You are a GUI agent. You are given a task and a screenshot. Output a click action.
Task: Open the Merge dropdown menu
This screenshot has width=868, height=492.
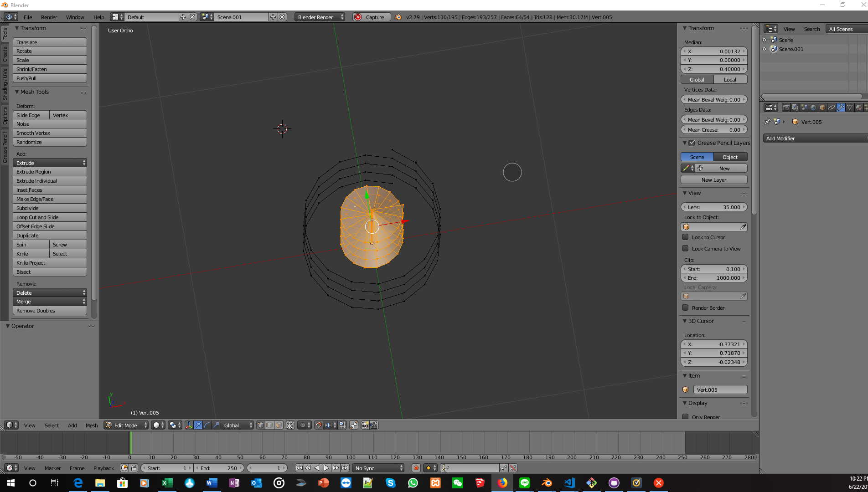(x=50, y=302)
